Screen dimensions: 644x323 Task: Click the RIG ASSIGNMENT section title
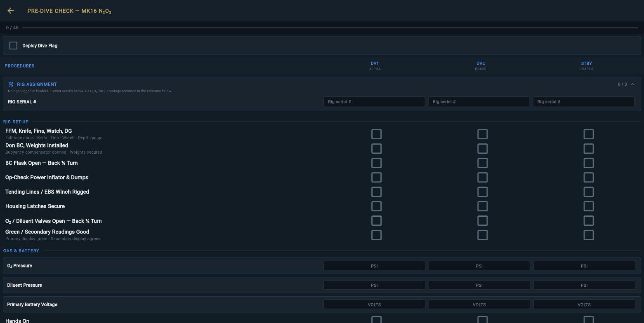click(x=37, y=84)
